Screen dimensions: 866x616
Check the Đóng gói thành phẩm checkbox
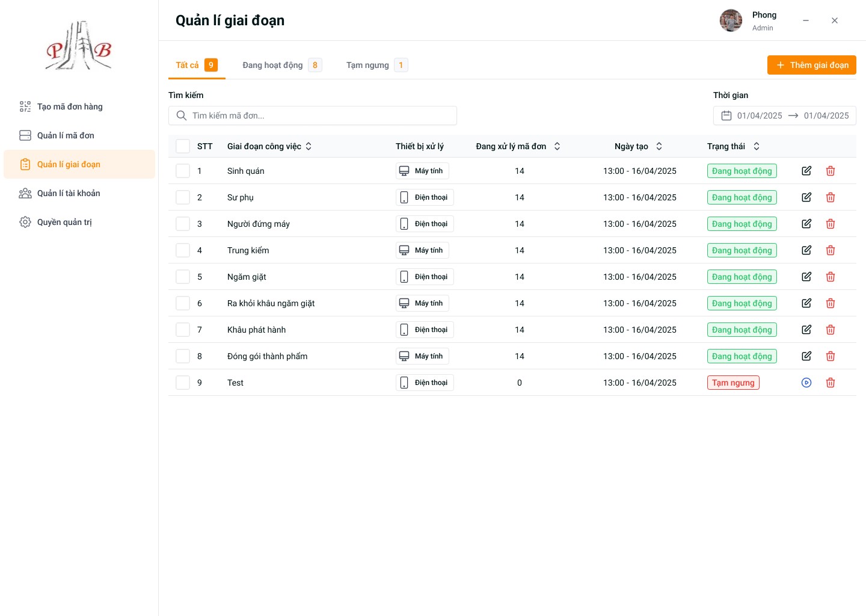[183, 356]
